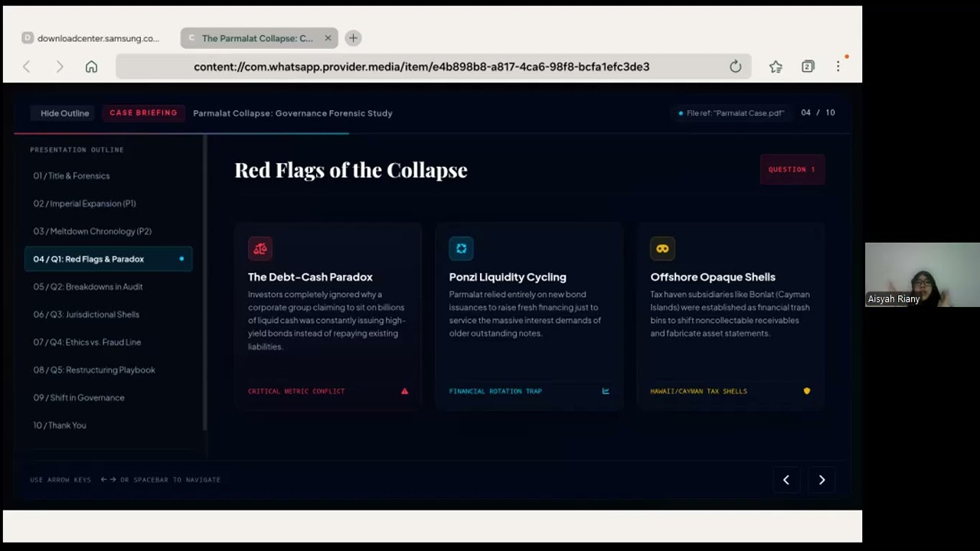The width and height of the screenshot is (980, 551).
Task: Click the yellow shield icon on Offshore card
Action: (x=807, y=391)
